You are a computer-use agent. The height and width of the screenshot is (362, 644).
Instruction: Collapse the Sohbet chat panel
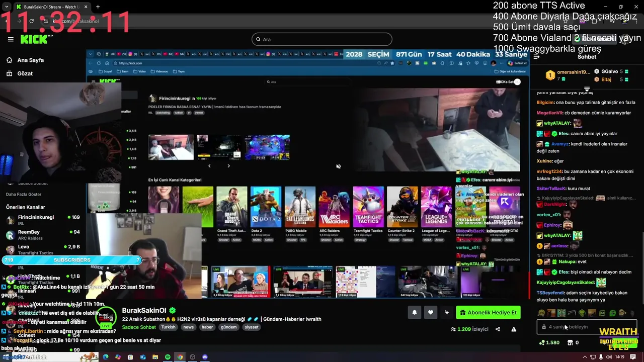(x=536, y=57)
